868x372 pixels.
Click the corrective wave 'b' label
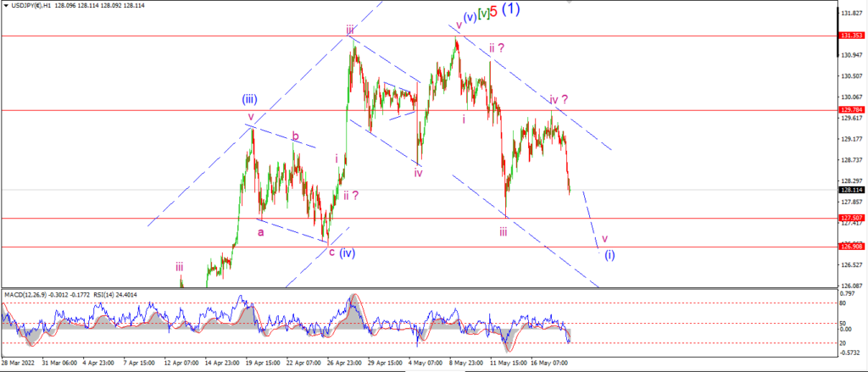(296, 136)
